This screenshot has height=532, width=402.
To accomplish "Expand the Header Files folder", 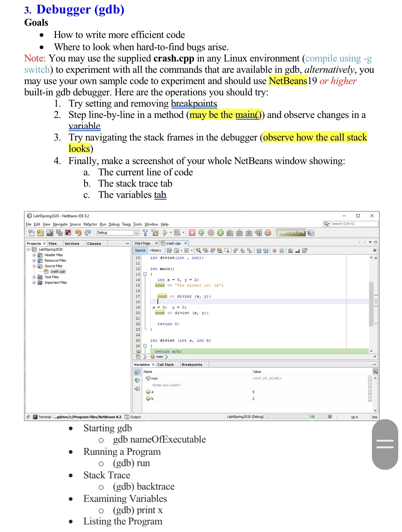I will point(34,255).
